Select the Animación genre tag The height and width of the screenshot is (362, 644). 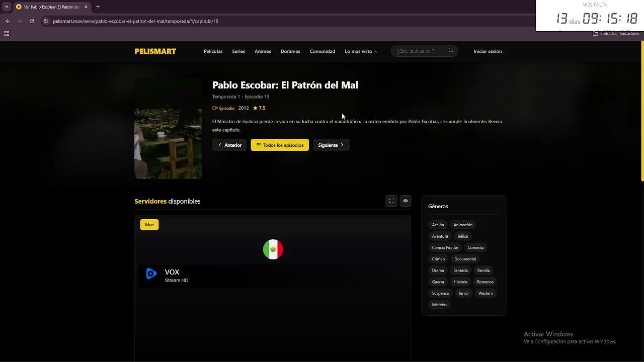(463, 225)
